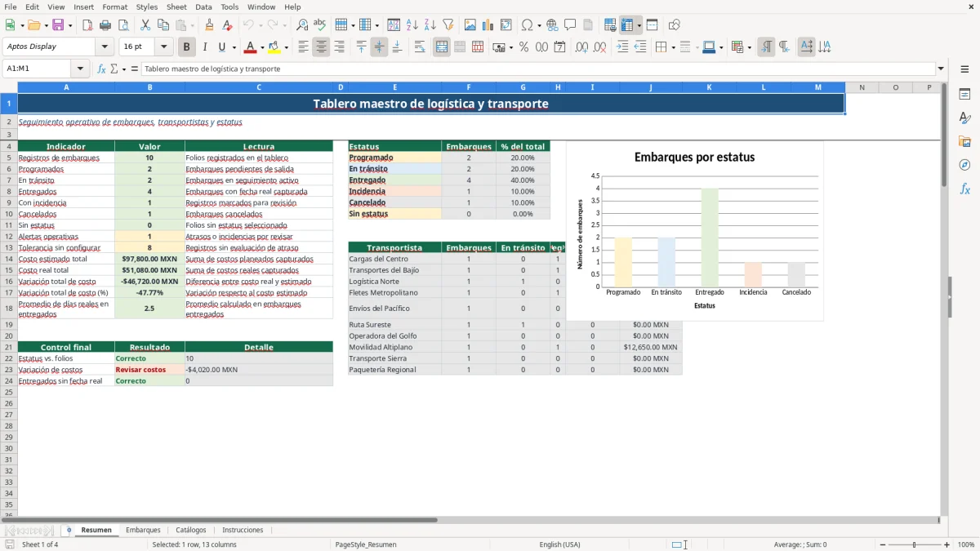Click the Print icon
The image size is (980, 551).
pyautogui.click(x=105, y=25)
